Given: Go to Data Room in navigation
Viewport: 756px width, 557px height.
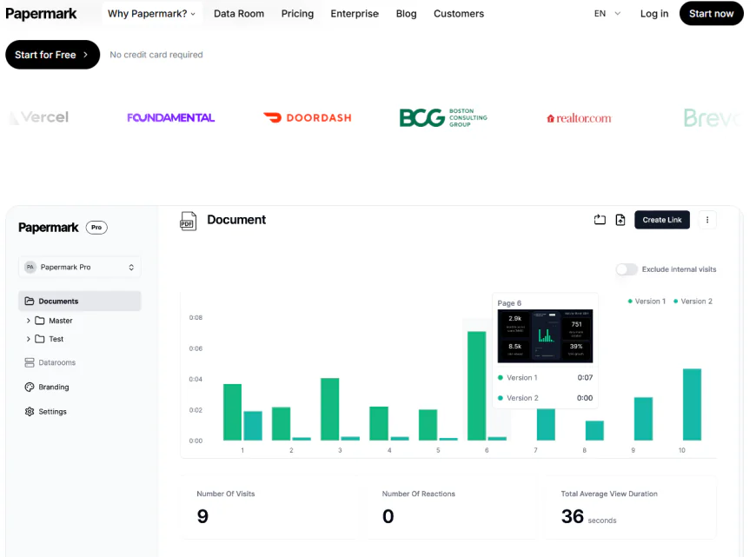Looking at the screenshot, I should pos(239,14).
